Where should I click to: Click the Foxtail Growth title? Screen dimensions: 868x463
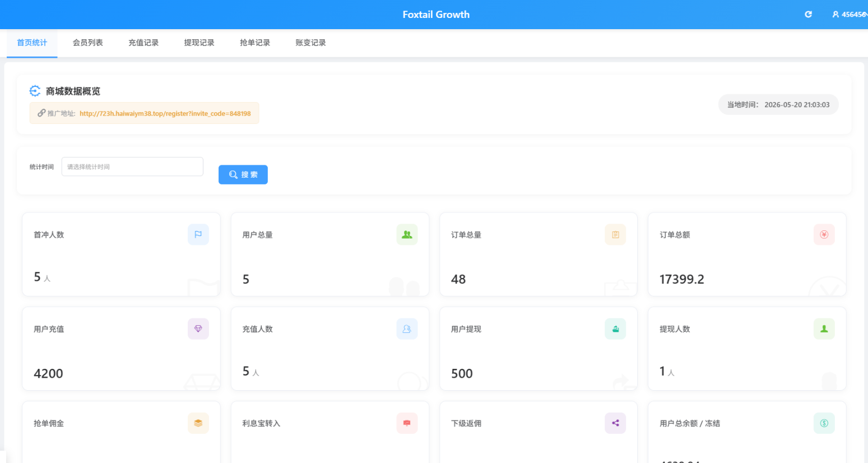pyautogui.click(x=436, y=15)
